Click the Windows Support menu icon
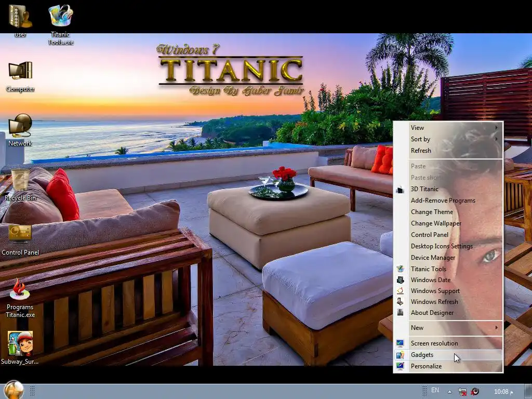Image resolution: width=532 pixels, height=399 pixels. coord(401,291)
